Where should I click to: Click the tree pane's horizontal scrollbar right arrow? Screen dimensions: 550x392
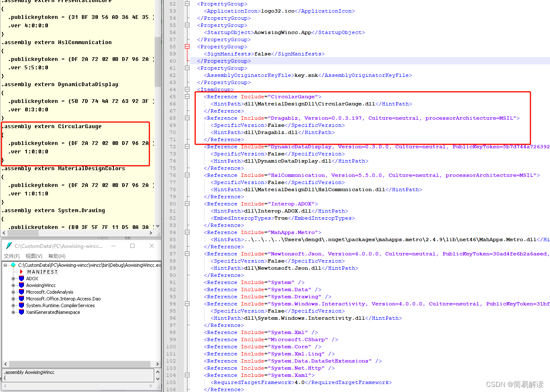[x=158, y=364]
